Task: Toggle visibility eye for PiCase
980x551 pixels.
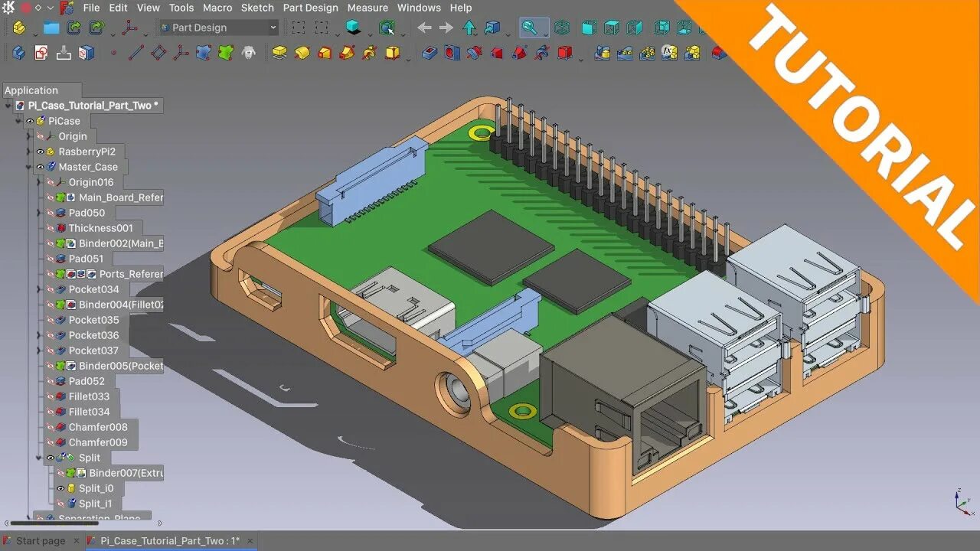Action: (31, 121)
